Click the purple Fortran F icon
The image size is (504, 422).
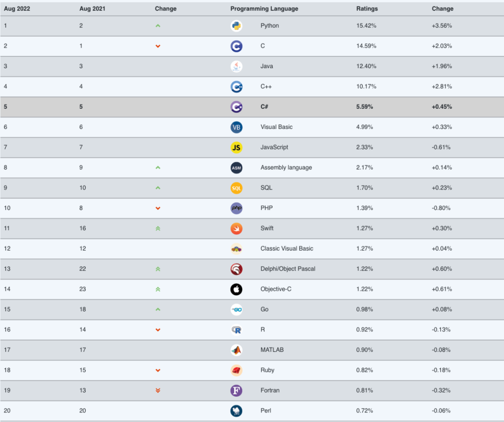[236, 390]
